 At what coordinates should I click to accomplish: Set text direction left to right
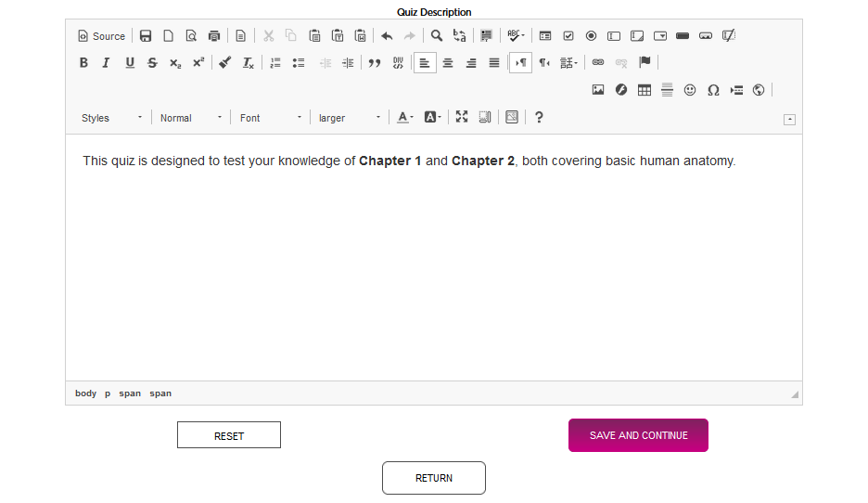point(521,62)
